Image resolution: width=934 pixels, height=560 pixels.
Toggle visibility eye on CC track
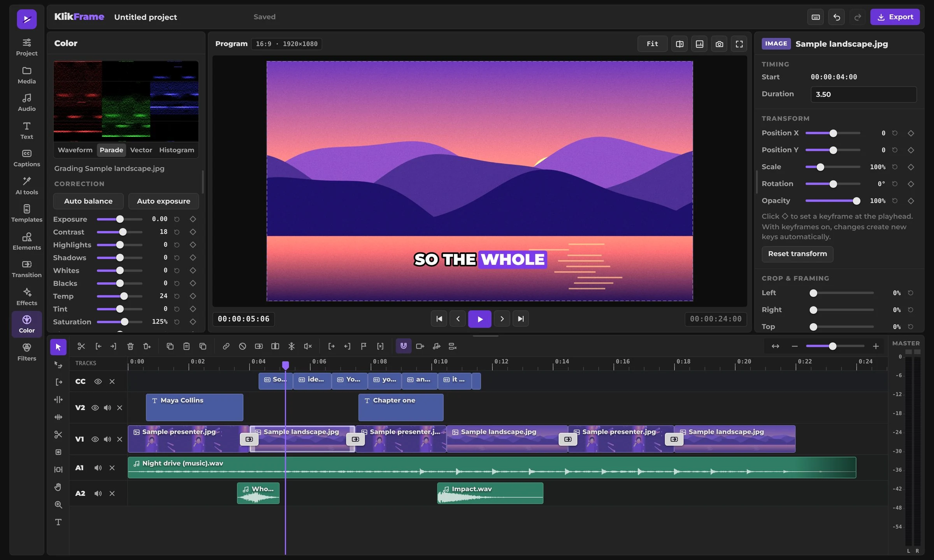(98, 381)
